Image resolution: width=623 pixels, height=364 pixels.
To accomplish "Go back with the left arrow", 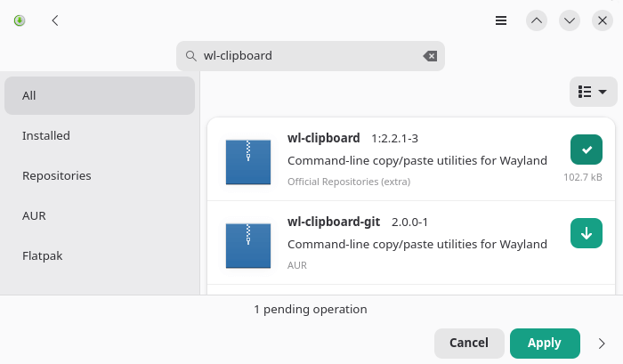I will [55, 20].
